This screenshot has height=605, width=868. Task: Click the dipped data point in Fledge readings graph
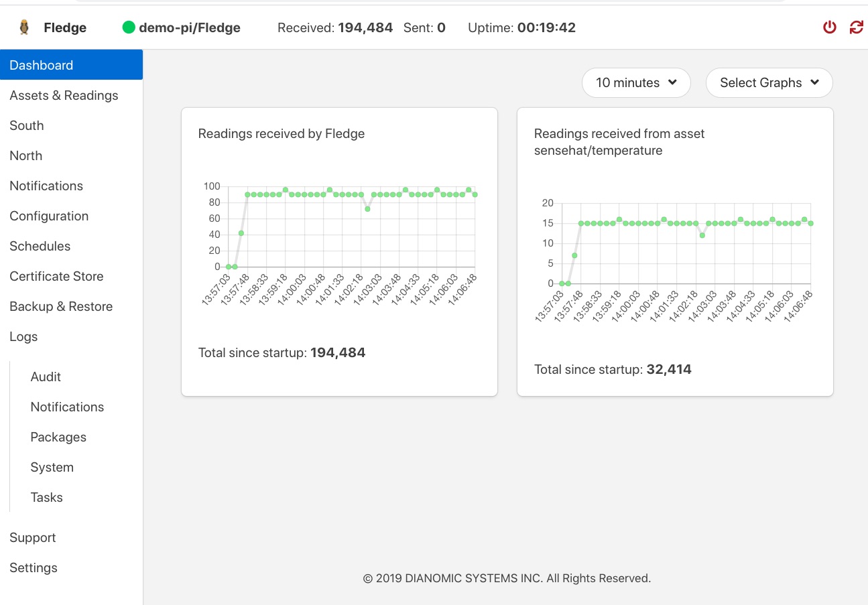367,209
